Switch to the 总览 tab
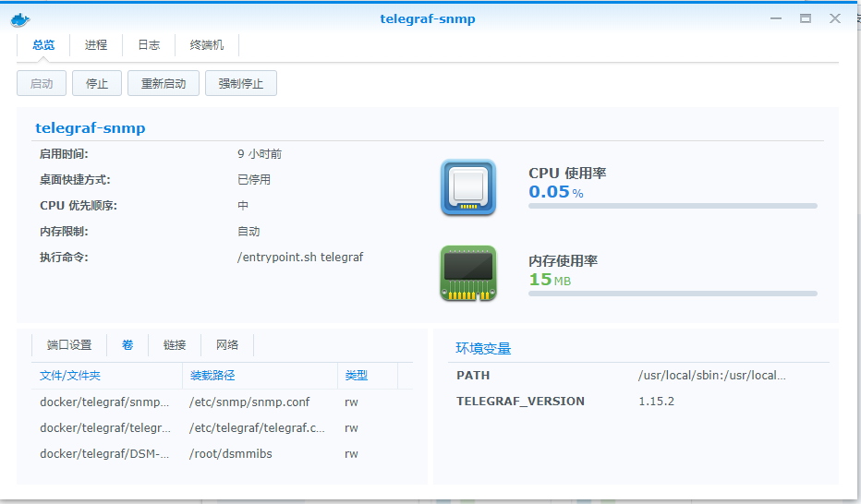This screenshot has width=861, height=504. coord(43,45)
